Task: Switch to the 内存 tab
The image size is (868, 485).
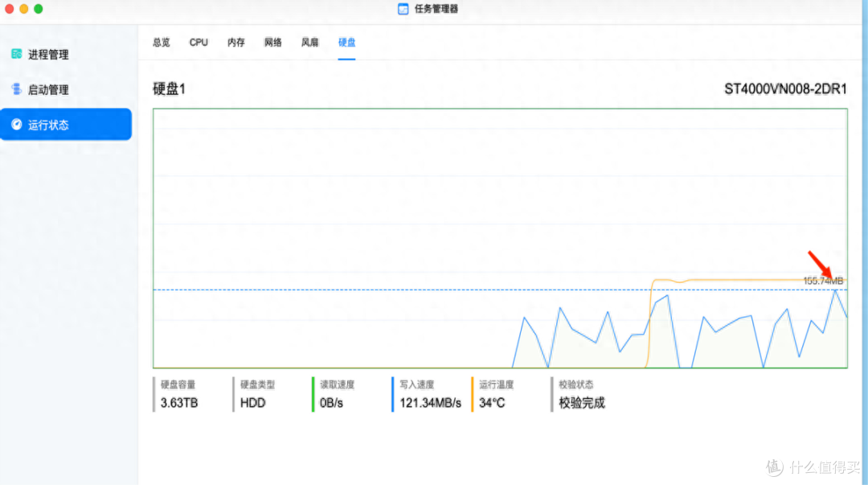Action: [x=235, y=43]
